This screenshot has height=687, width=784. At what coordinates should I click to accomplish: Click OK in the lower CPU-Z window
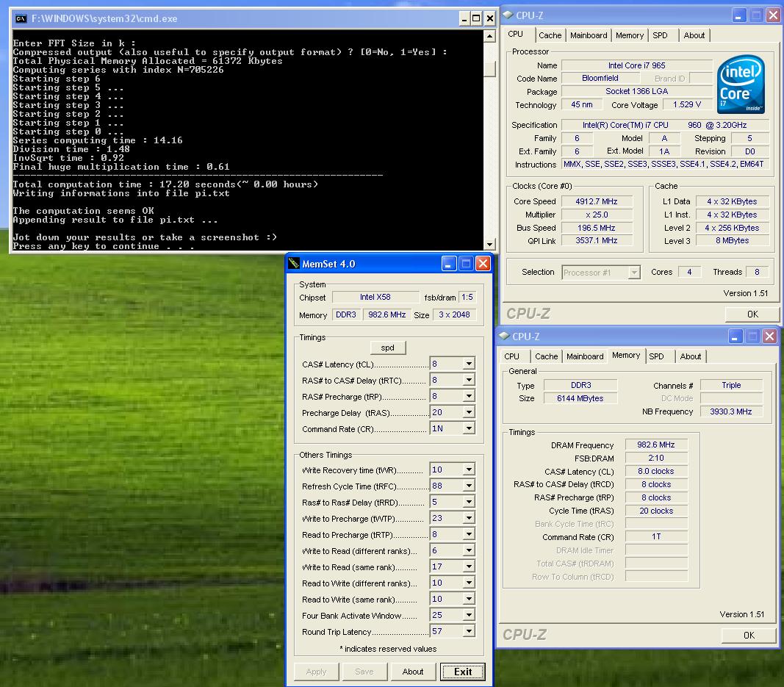tap(749, 635)
